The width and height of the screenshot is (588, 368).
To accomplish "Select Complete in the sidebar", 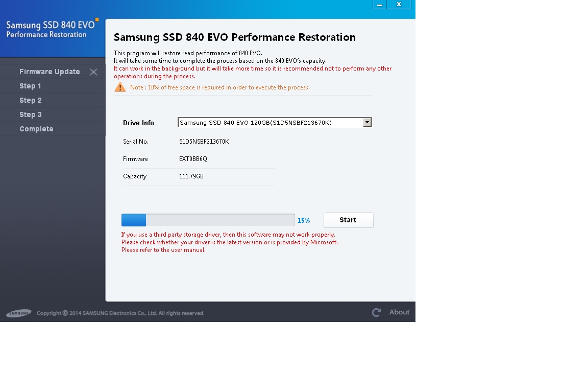I will tap(36, 129).
